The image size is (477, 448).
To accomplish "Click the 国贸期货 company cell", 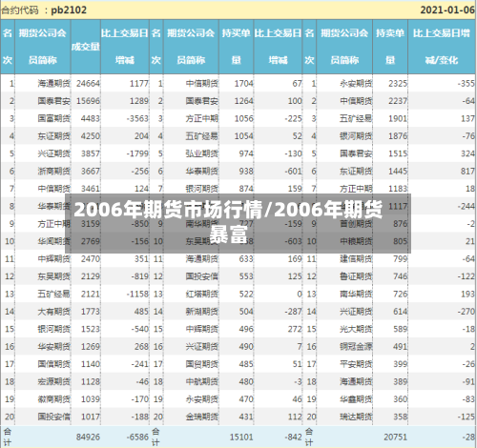I will [202, 364].
